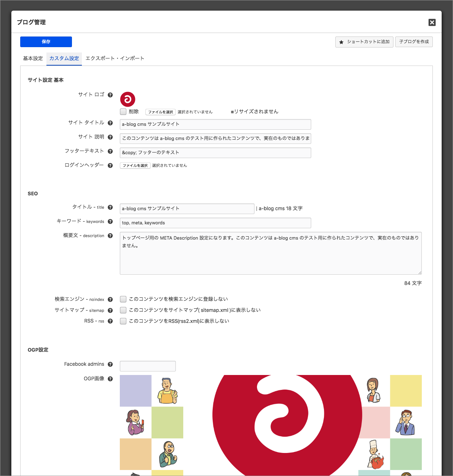Switch to the 基本設定 tab

click(33, 58)
